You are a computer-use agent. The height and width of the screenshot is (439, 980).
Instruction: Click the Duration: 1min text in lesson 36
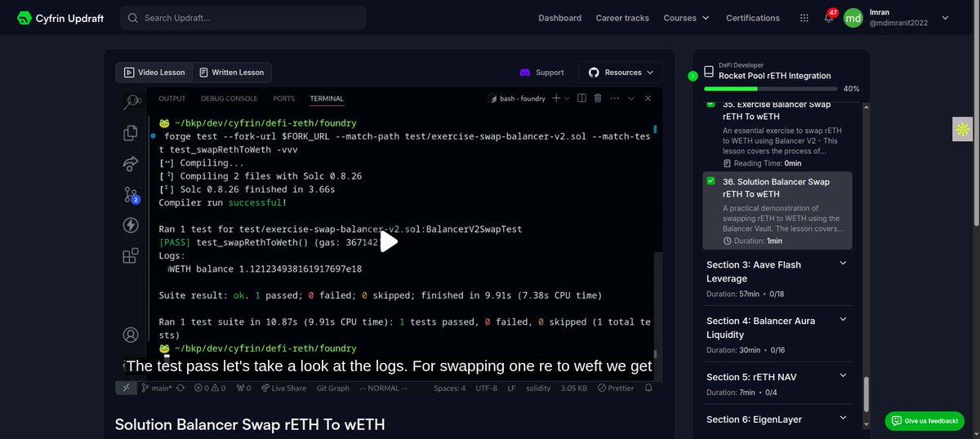[753, 241]
